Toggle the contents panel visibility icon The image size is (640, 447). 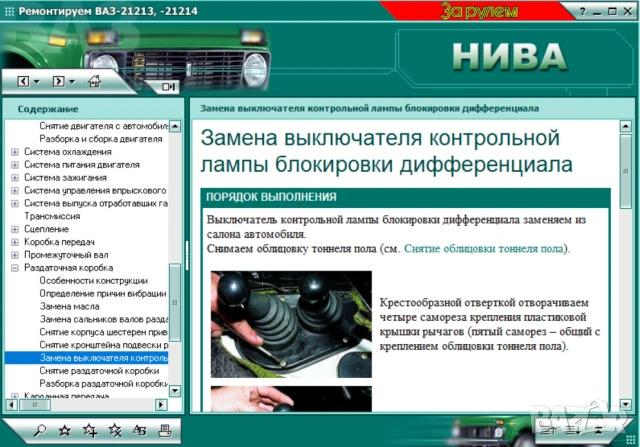pyautogui.click(x=168, y=87)
